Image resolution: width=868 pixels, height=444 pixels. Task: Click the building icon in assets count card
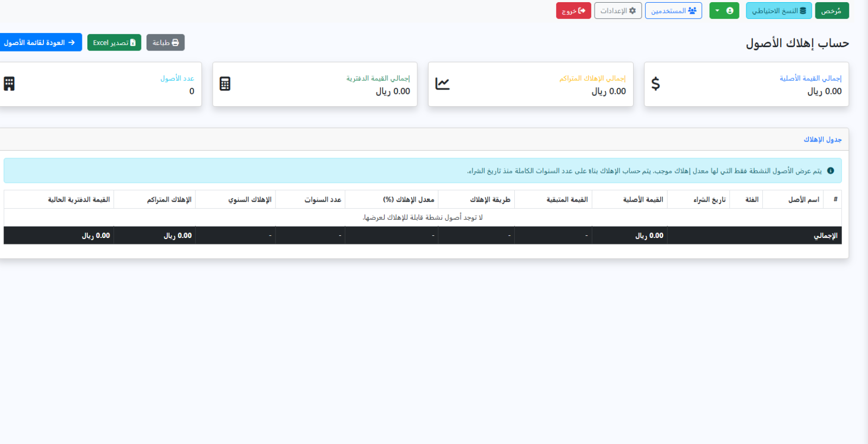point(9,83)
